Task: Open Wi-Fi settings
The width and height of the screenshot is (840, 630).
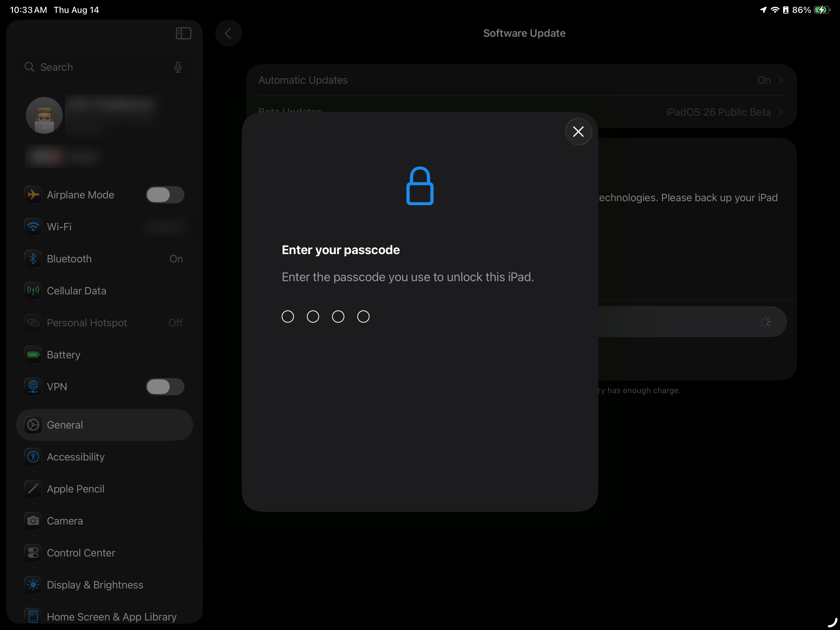Action: [x=59, y=227]
